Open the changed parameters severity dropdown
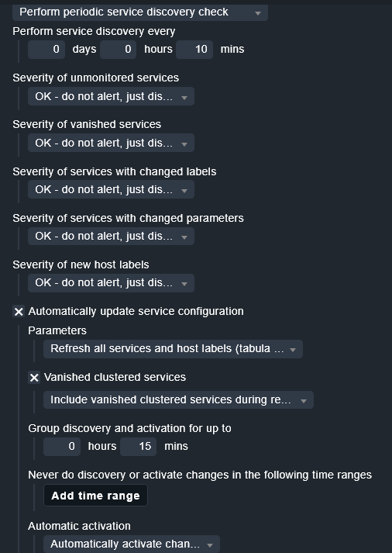This screenshot has height=553, width=392. click(x=111, y=237)
